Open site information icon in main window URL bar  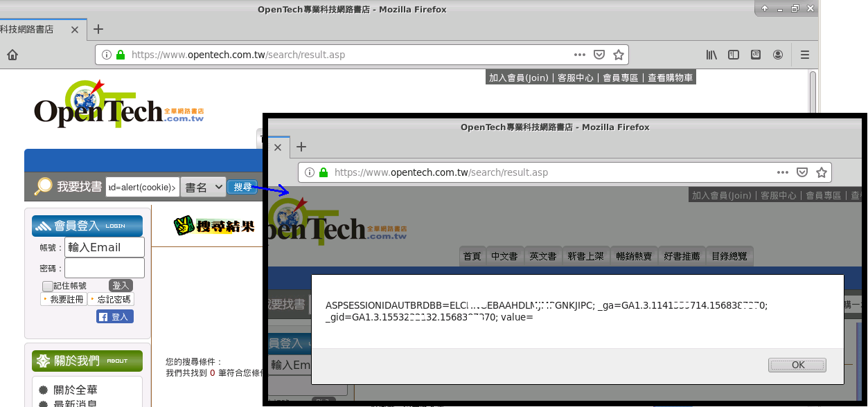point(107,55)
